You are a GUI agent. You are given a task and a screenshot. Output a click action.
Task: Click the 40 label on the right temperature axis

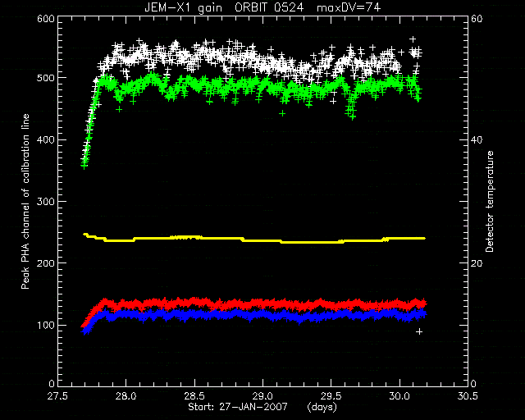click(477, 139)
